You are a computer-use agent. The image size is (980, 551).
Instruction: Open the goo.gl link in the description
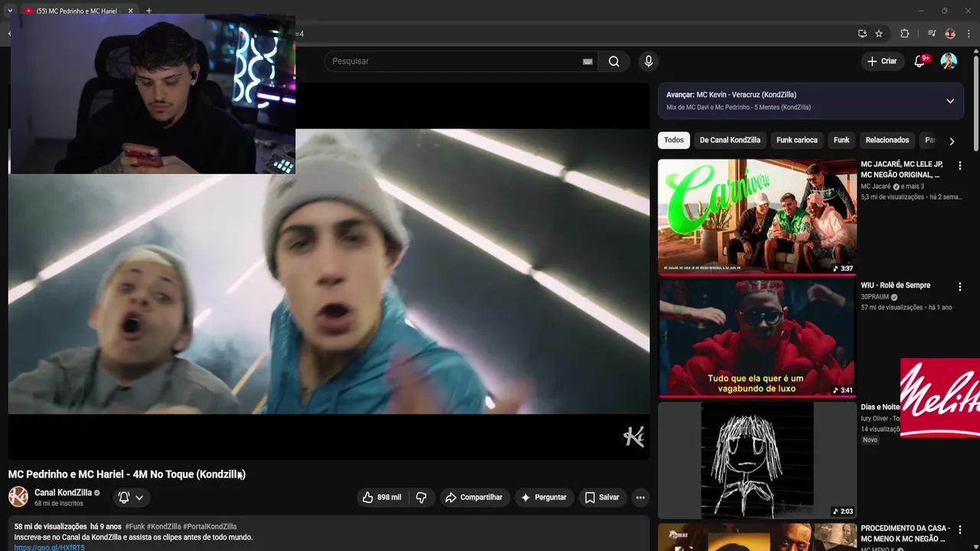coord(49,548)
